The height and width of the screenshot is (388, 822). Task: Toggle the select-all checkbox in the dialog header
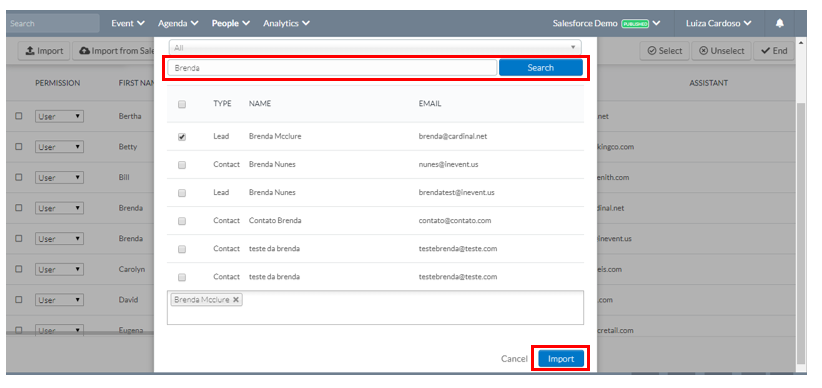tap(182, 104)
